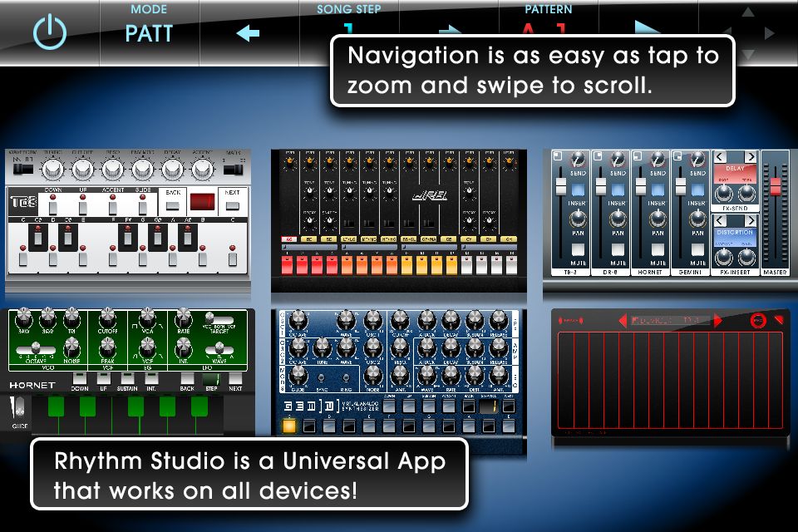Toggle Insert on the TB-3 mixer channel
Viewport: 798px width, 532px height.
(578, 190)
